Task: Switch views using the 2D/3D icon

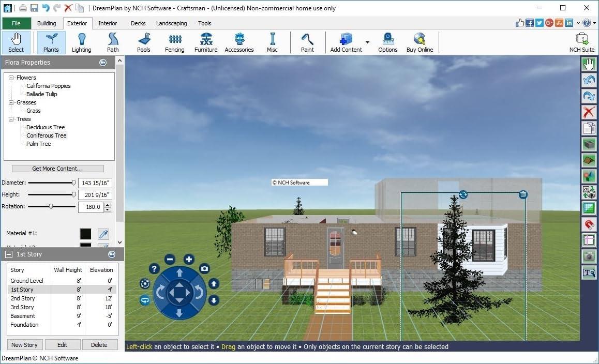Action: pyautogui.click(x=589, y=192)
